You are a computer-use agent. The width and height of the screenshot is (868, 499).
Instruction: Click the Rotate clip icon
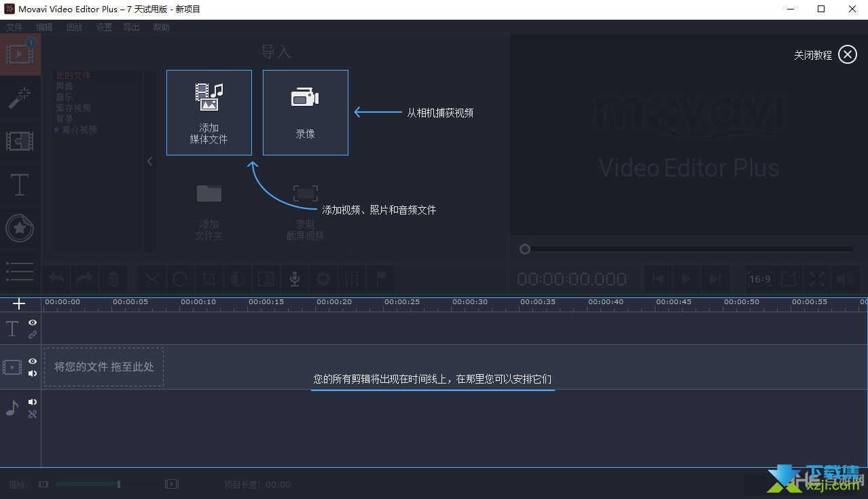click(181, 279)
